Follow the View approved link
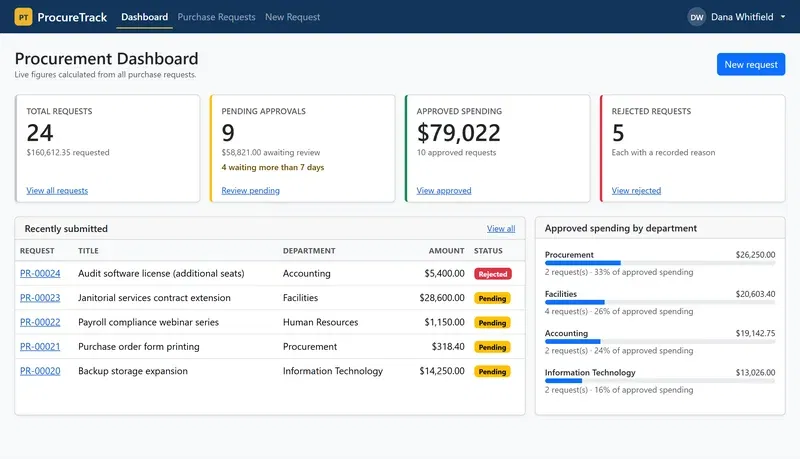This screenshot has width=800, height=459. tap(444, 190)
